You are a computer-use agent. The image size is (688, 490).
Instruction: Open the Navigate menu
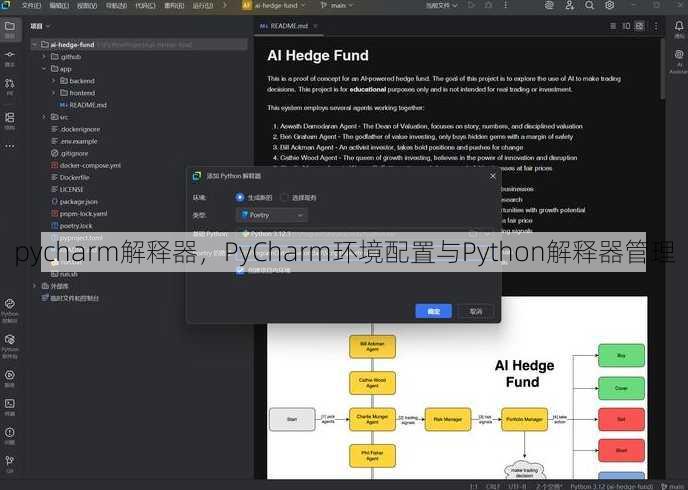tap(116, 6)
